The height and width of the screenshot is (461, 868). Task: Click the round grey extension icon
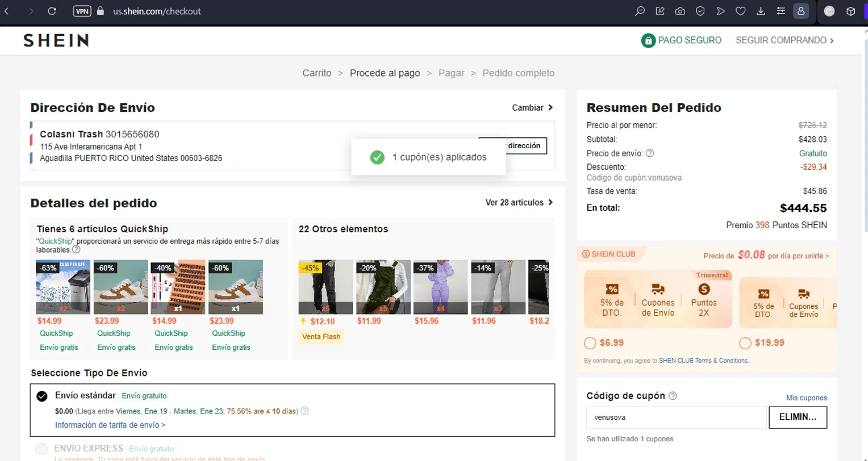829,11
